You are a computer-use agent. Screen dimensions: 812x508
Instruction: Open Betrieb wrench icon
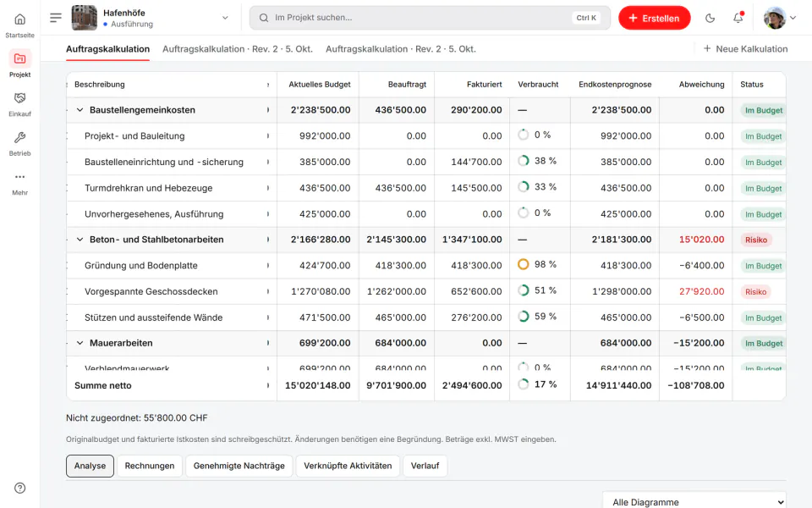(x=19, y=137)
